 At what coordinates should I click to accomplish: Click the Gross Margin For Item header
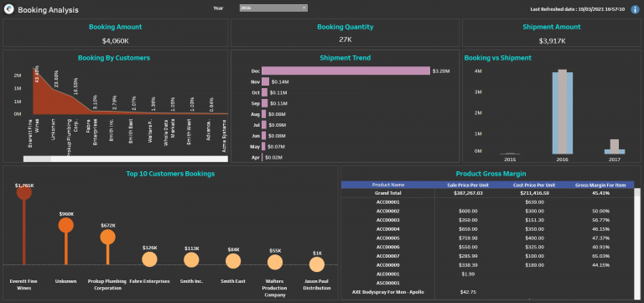click(x=600, y=185)
